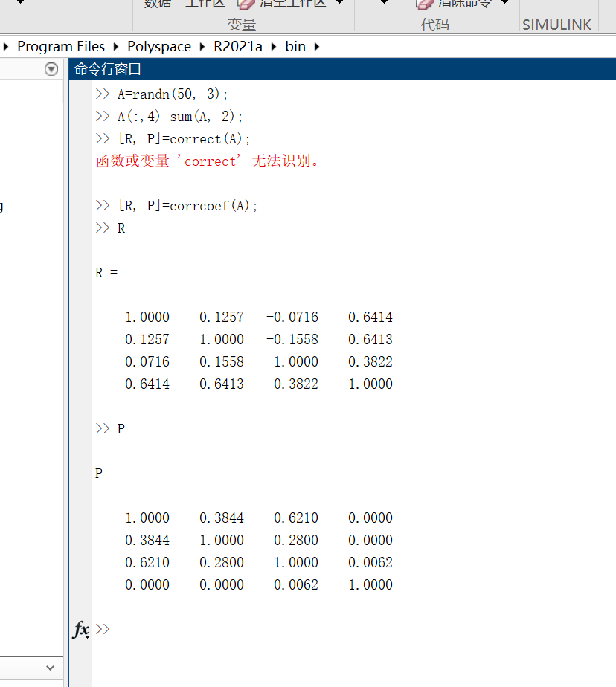The width and height of the screenshot is (616, 687).
Task: Go to the Program Files folder
Action: [x=61, y=46]
